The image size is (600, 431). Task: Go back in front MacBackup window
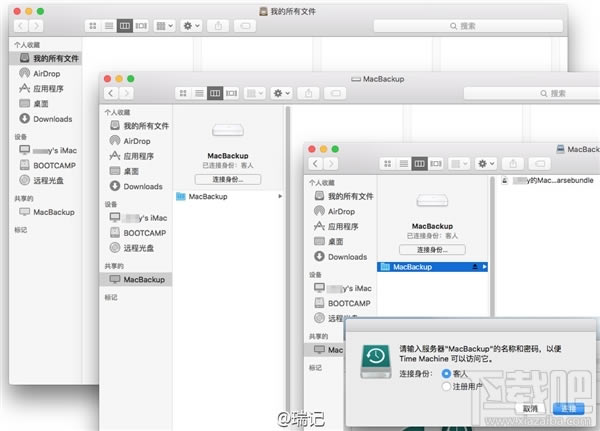pyautogui.click(x=315, y=163)
